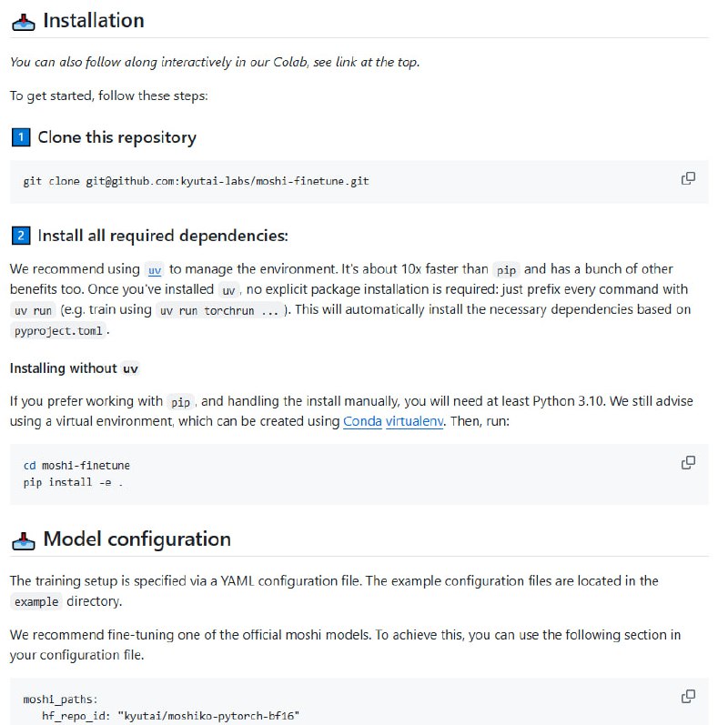The width and height of the screenshot is (728, 725).
Task: Click the pip install -e . line
Action: (x=73, y=482)
